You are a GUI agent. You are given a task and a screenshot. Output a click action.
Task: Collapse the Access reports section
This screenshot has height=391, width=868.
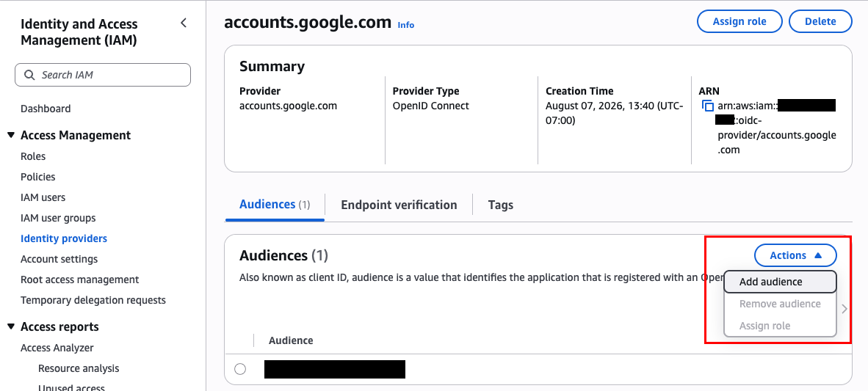[11, 326]
